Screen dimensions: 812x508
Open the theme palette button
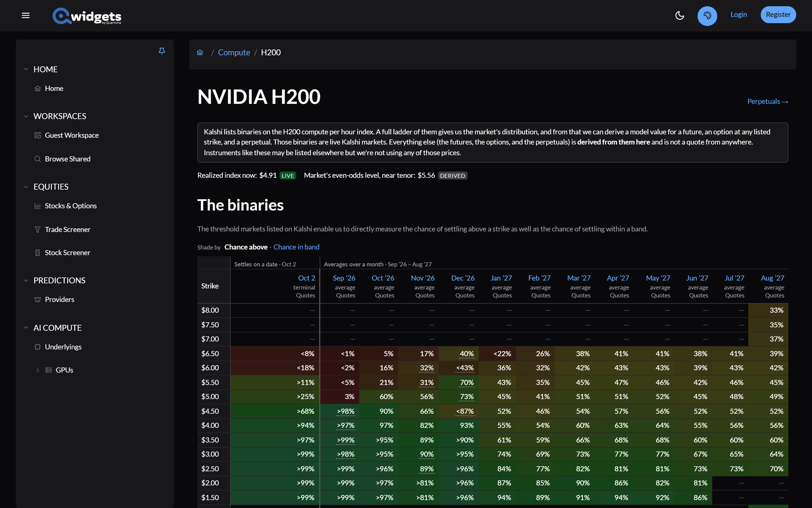click(707, 16)
